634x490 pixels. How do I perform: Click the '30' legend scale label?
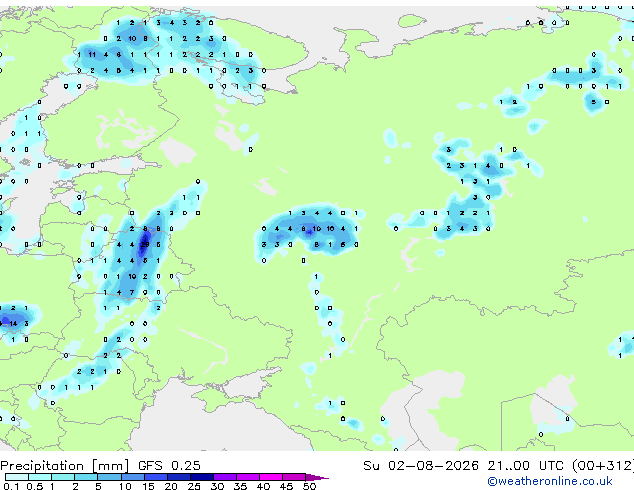point(217,486)
